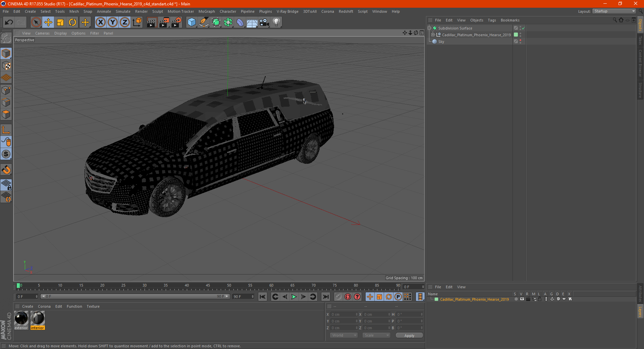Activate the Scale tool
The height and width of the screenshot is (349, 644).
(x=60, y=22)
